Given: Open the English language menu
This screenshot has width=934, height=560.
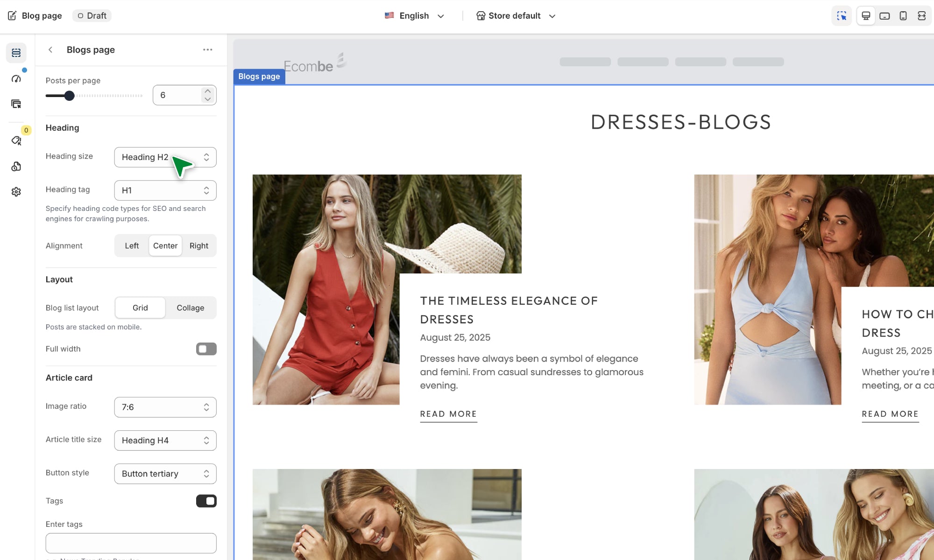Looking at the screenshot, I should (414, 16).
